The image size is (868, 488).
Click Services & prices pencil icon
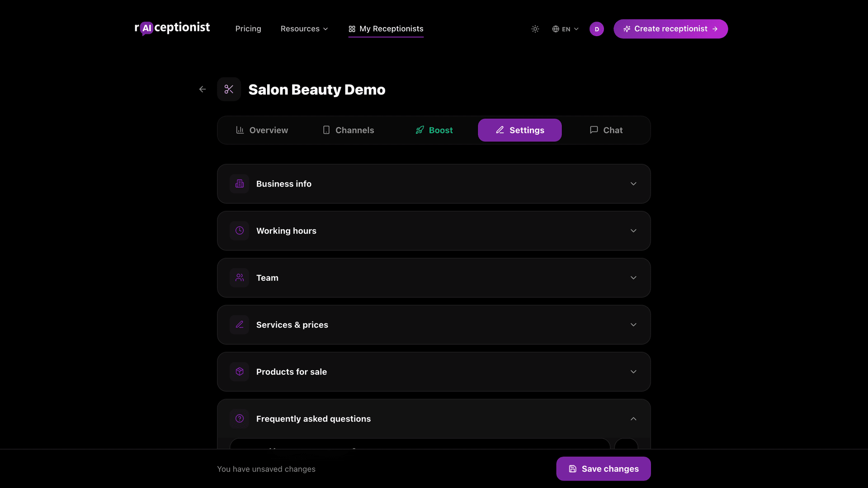click(240, 325)
